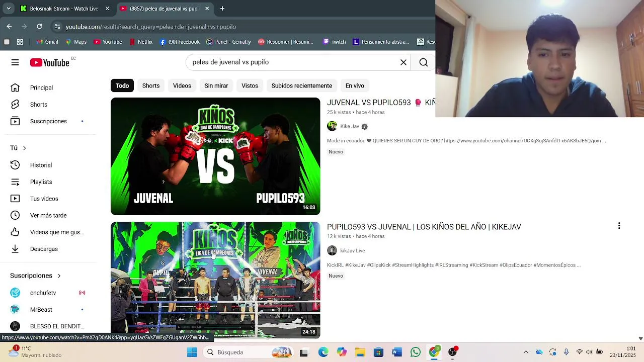Screen dimensions: 644x362
Task: Open WhatsApp from the taskbar
Action: [x=415, y=352]
